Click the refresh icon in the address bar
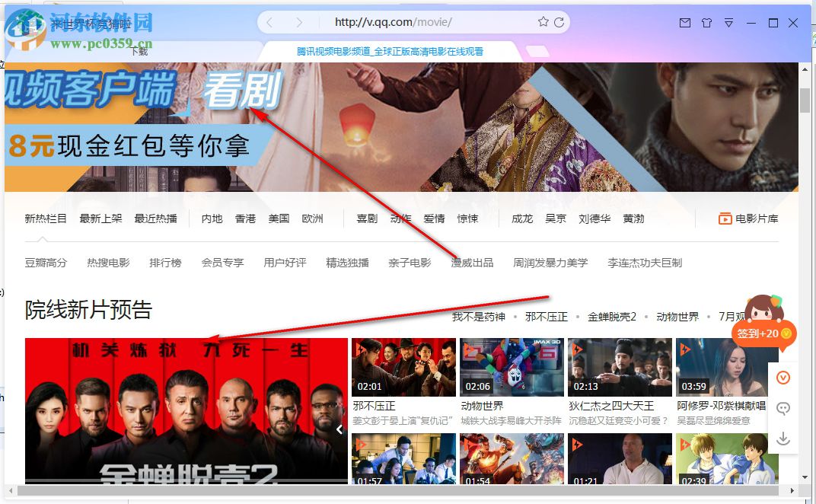 pos(559,22)
